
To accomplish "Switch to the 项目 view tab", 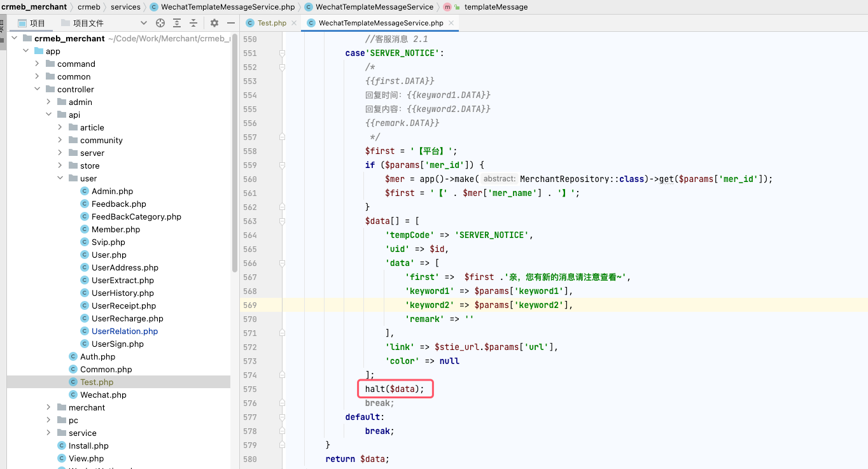I will [32, 23].
